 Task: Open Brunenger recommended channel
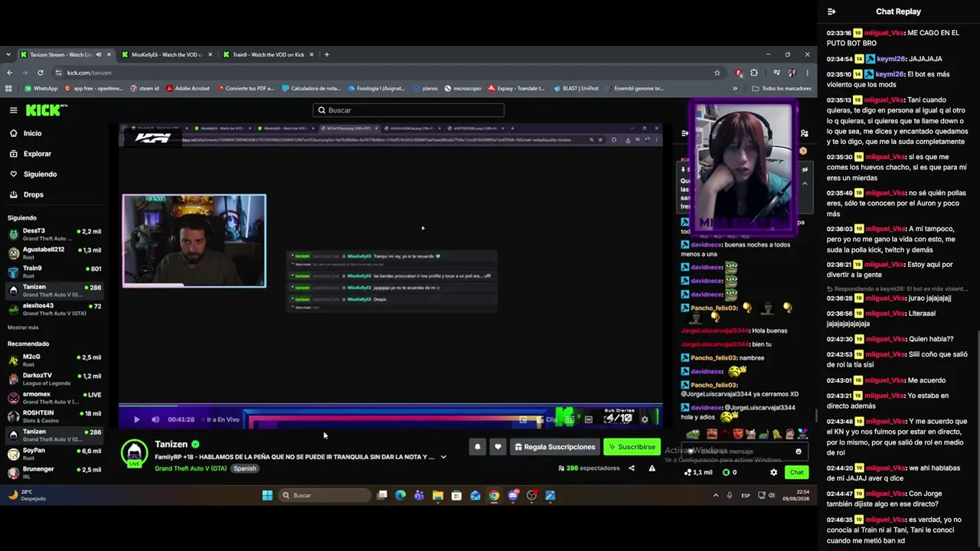click(54, 473)
